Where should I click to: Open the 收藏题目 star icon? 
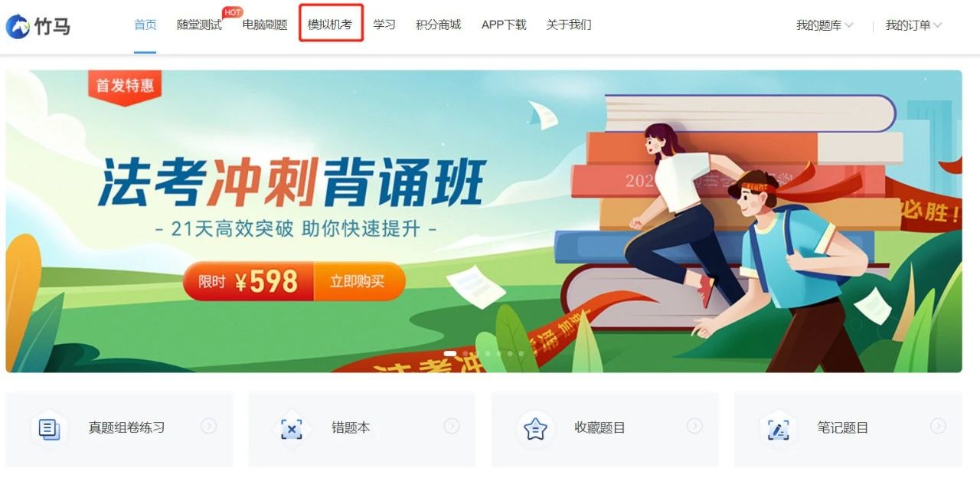535,428
